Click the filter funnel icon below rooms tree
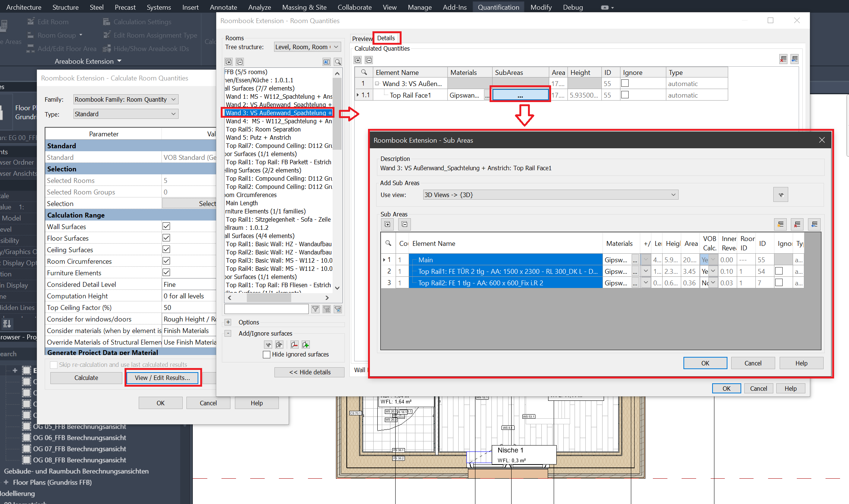Viewport: 849px width, 504px height. [x=315, y=309]
